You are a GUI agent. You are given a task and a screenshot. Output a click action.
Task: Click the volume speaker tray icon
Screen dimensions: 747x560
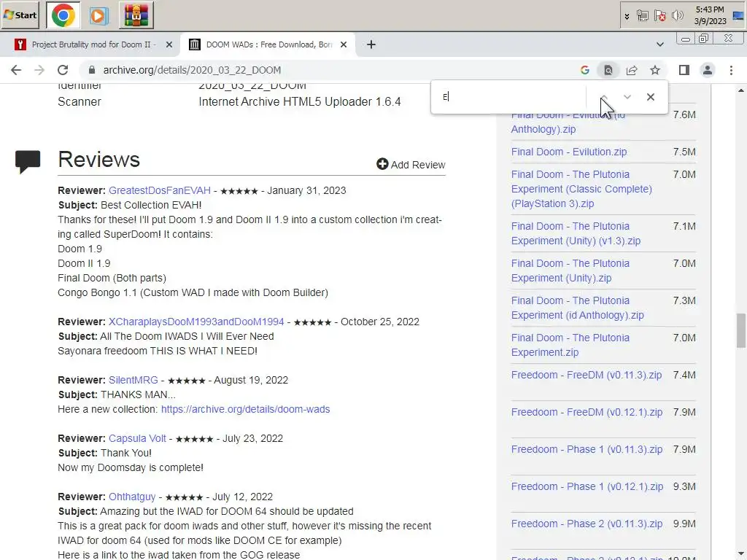pos(677,16)
